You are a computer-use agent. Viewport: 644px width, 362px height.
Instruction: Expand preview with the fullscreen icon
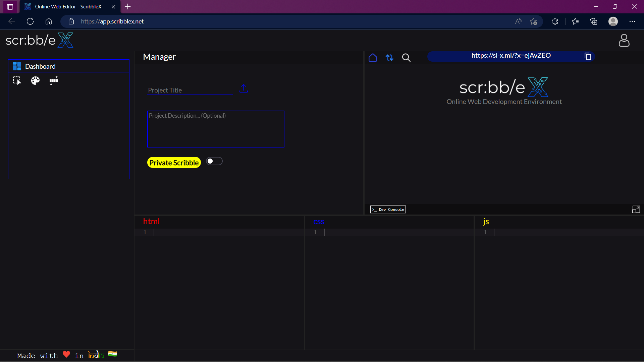[x=636, y=209]
